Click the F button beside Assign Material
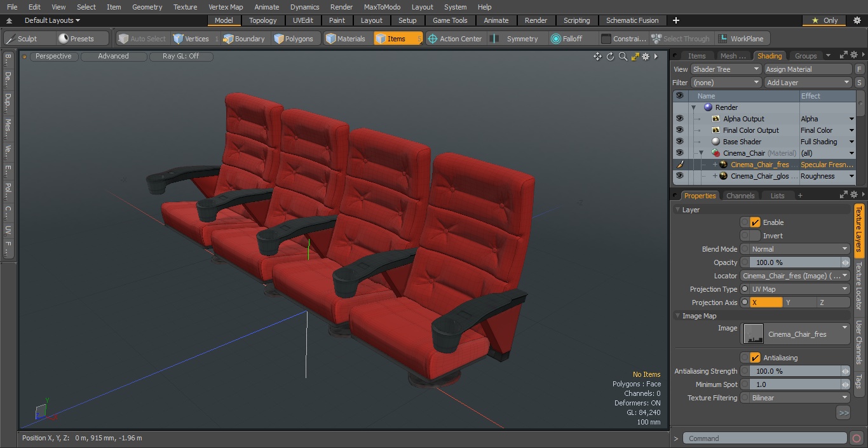The width and height of the screenshot is (868, 448). tap(859, 69)
